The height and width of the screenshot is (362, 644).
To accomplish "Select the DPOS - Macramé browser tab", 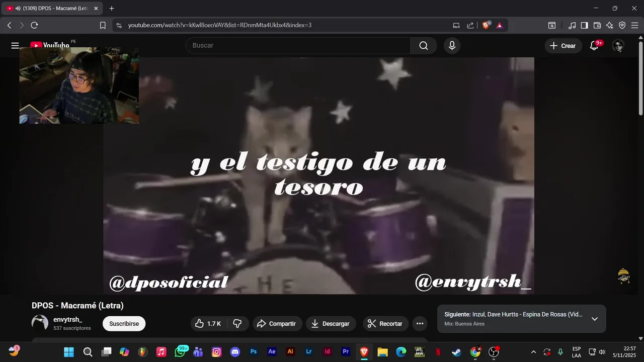I will pos(52,9).
